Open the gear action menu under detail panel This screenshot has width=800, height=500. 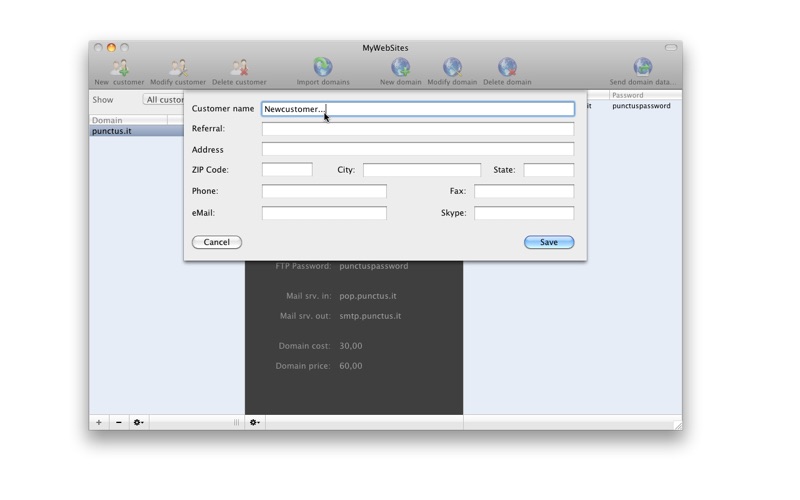click(x=255, y=422)
